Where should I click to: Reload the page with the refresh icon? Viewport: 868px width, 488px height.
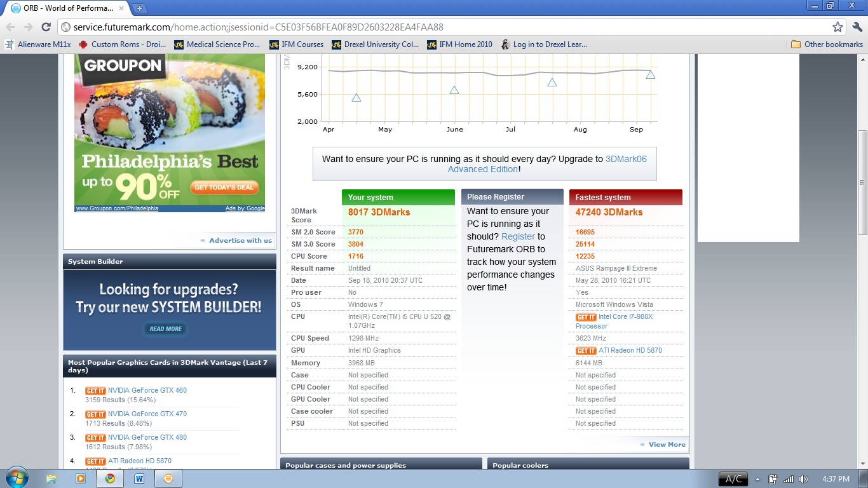[x=46, y=27]
